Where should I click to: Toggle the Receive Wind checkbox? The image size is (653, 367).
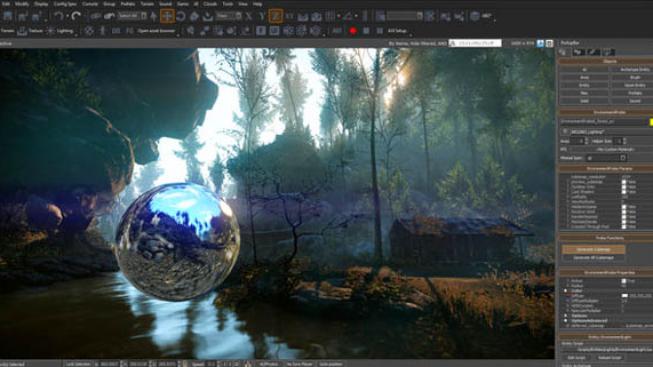pyautogui.click(x=624, y=212)
